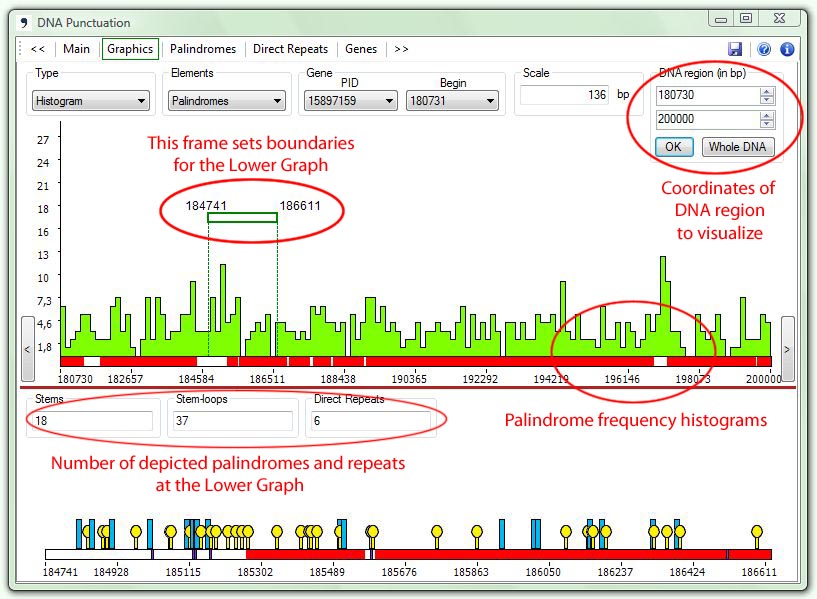Open the Palindromes tab

(203, 49)
